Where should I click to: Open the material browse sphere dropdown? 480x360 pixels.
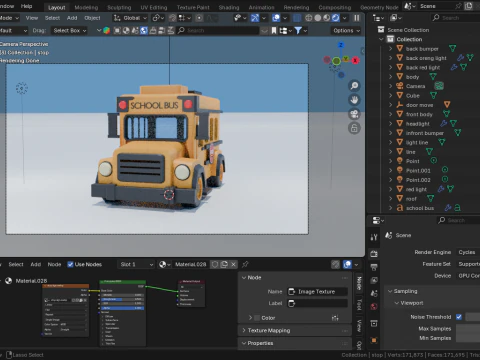point(164,264)
